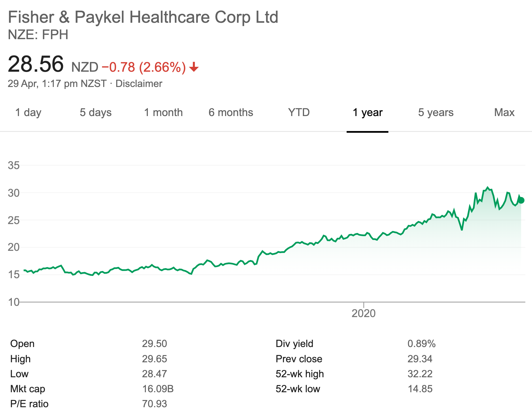Click the 2020 marker on the time axis
Viewport: 532px width, 417px height.
364,313
